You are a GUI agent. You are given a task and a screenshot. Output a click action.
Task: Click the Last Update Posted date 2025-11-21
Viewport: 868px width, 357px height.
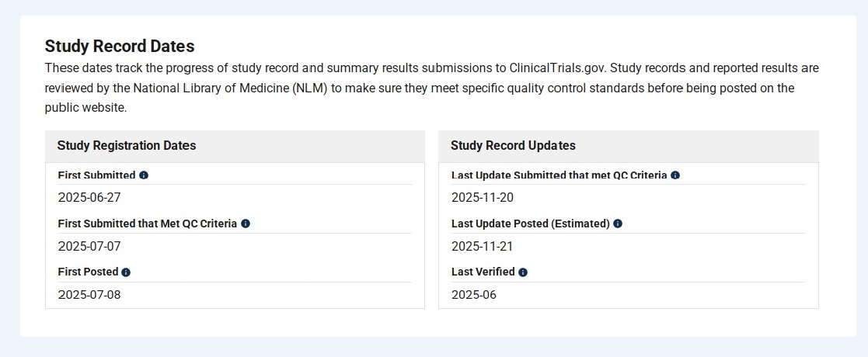pos(483,246)
